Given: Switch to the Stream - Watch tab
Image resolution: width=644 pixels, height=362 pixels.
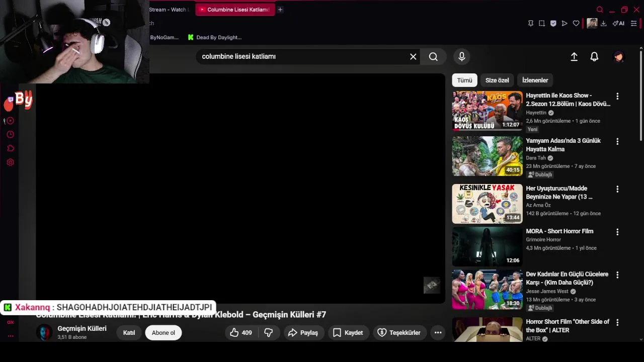Looking at the screenshot, I should pos(170,10).
